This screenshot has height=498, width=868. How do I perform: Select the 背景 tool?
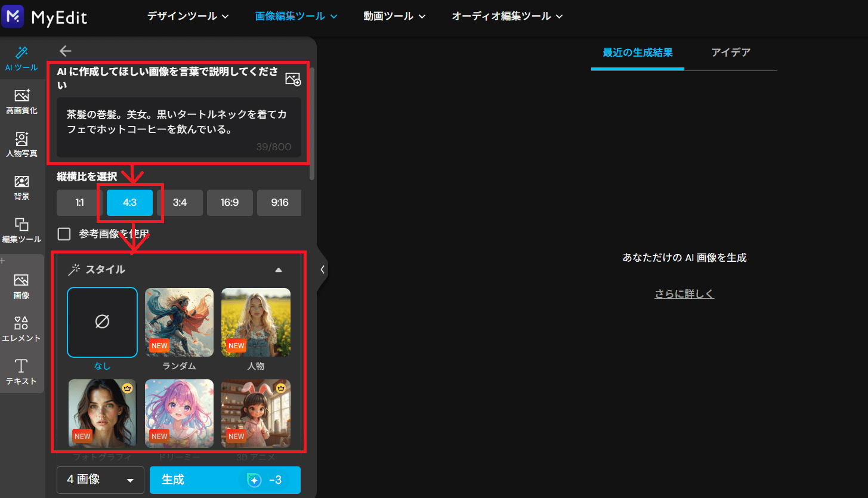[x=22, y=186]
